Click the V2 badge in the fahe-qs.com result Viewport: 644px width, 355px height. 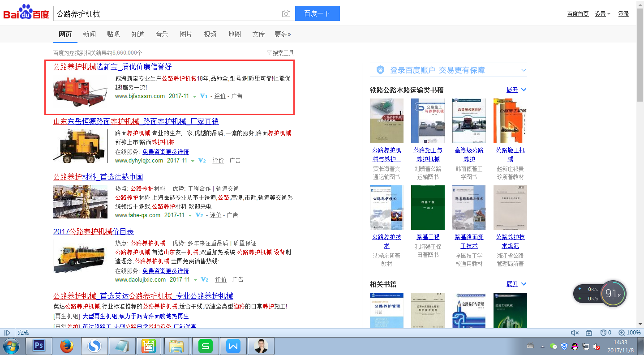[200, 215]
